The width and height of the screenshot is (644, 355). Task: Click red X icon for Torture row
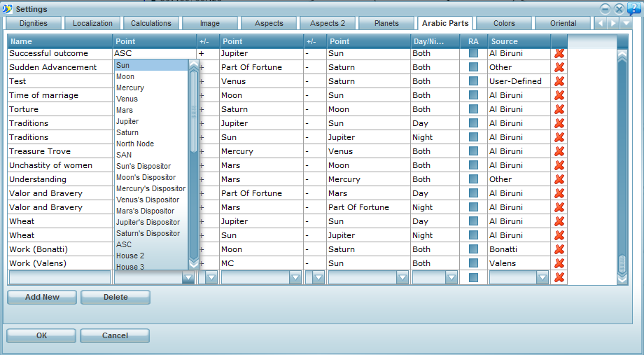click(x=559, y=109)
